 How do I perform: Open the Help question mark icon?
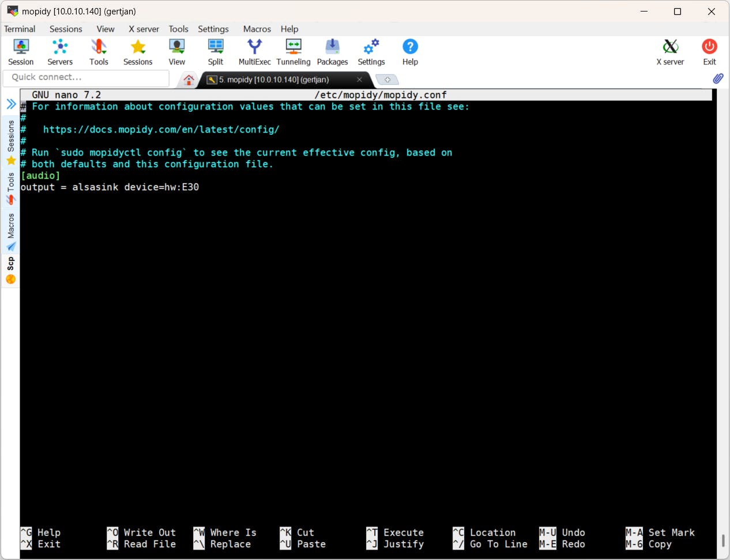pos(410,52)
